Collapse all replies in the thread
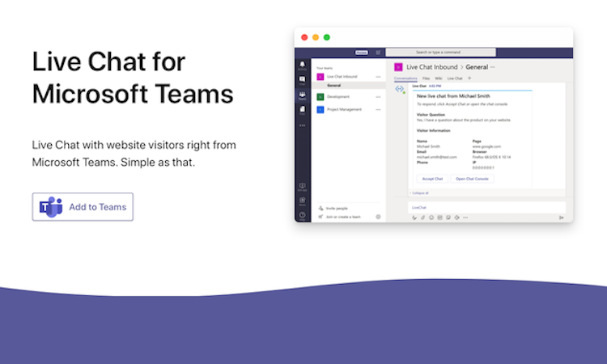This screenshot has width=607, height=364. click(419, 193)
